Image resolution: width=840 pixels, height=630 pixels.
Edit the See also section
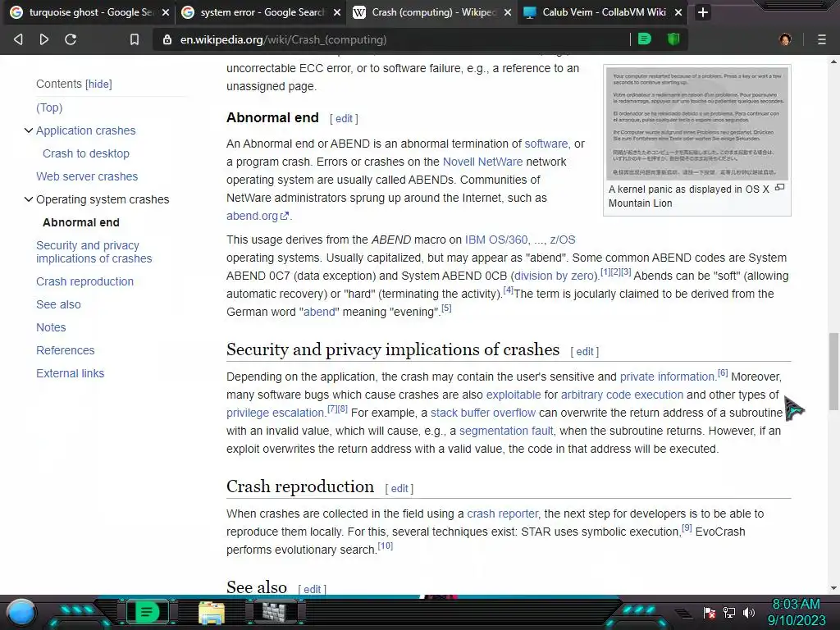click(312, 589)
